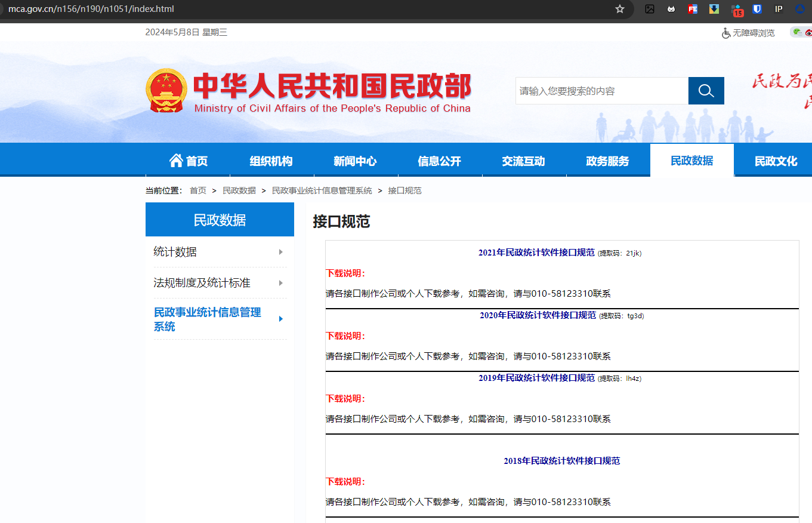This screenshot has height=523, width=812.
Task: Click the national emblem logo
Action: click(166, 91)
